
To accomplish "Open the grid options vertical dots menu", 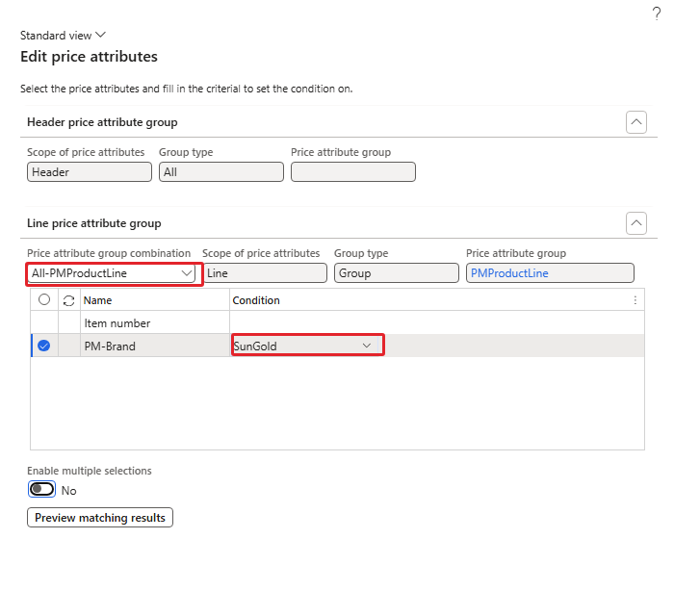I will (635, 300).
